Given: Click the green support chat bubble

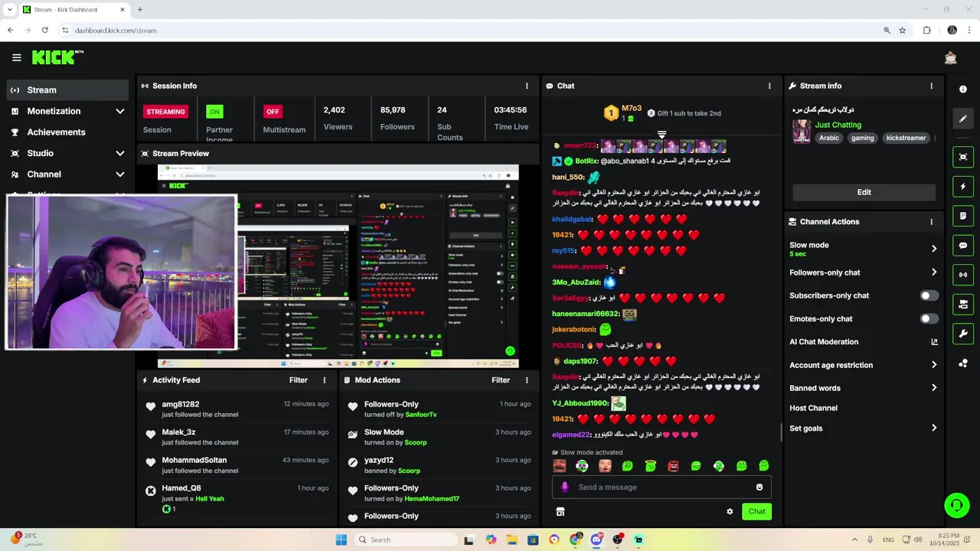Looking at the screenshot, I should pyautogui.click(x=956, y=504).
